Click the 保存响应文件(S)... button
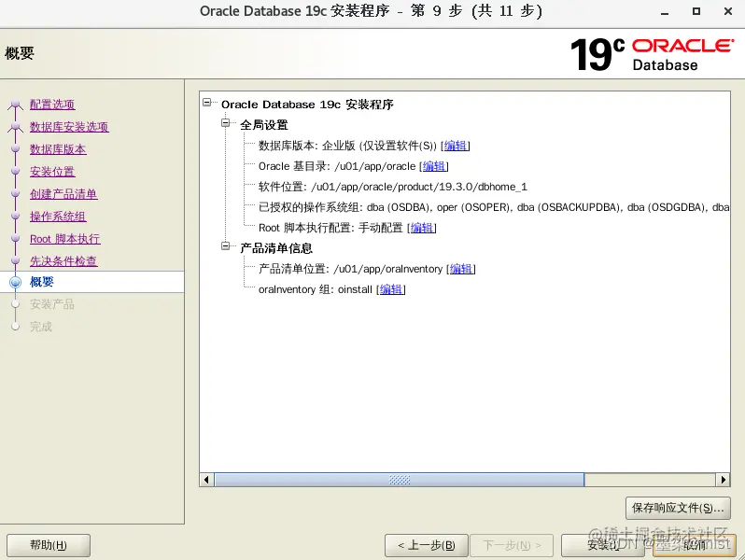Image resolution: width=745 pixels, height=560 pixels. (x=678, y=509)
